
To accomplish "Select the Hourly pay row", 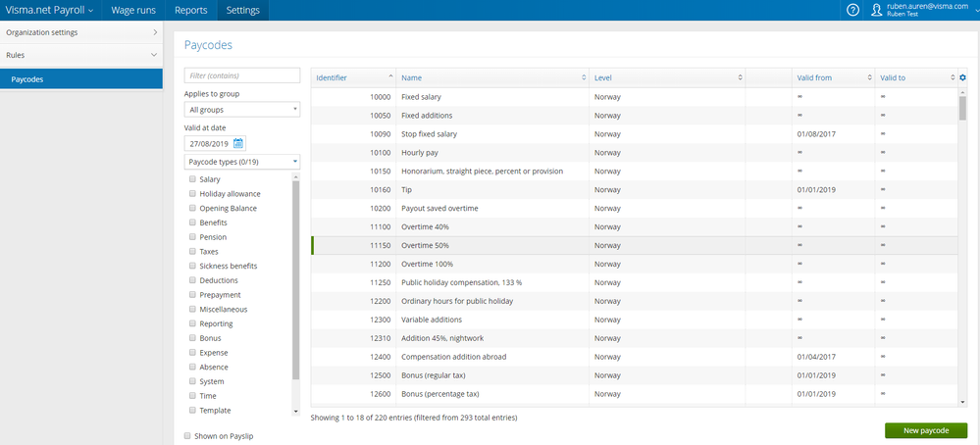I will coord(634,152).
